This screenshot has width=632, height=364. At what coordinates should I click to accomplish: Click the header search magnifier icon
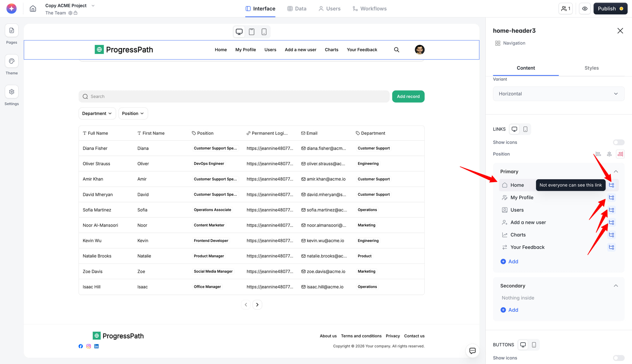pyautogui.click(x=396, y=50)
